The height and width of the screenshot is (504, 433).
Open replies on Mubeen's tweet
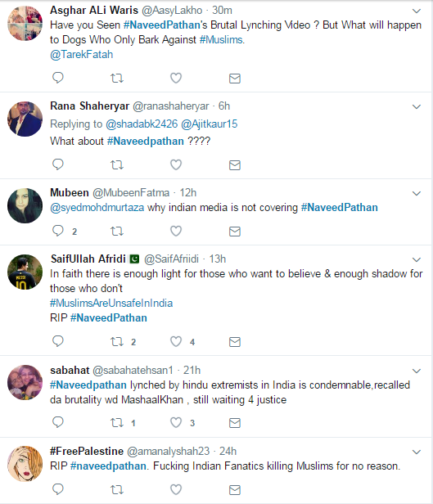pos(58,231)
